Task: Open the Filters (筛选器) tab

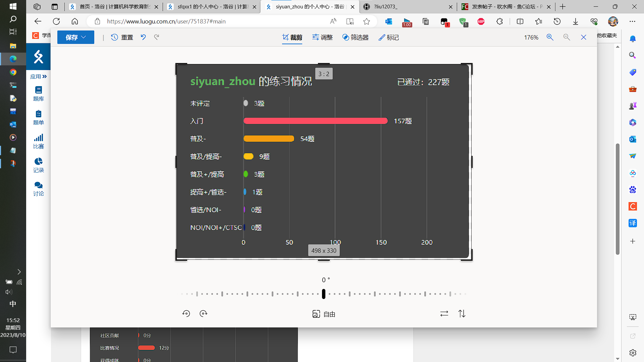Action: click(x=356, y=37)
